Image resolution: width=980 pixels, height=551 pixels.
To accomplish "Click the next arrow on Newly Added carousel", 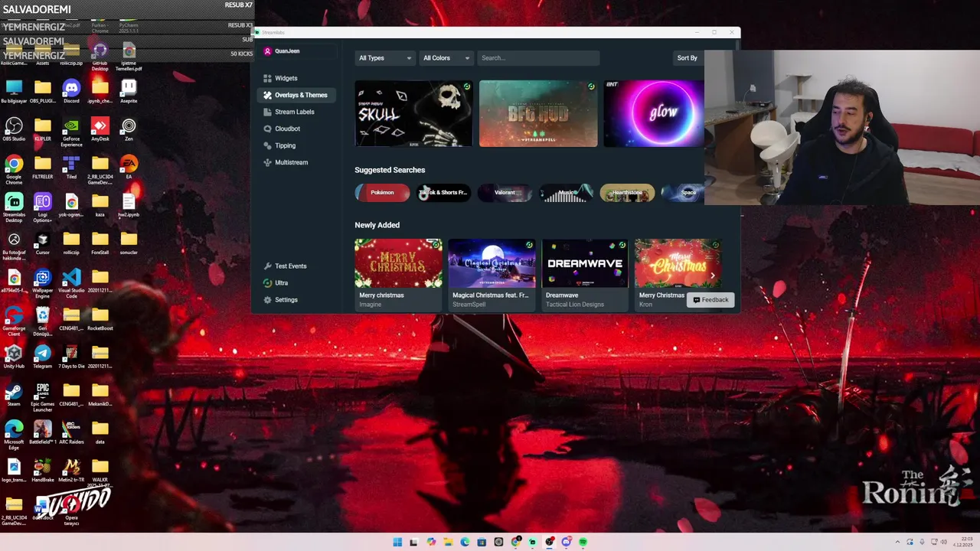I will point(713,275).
